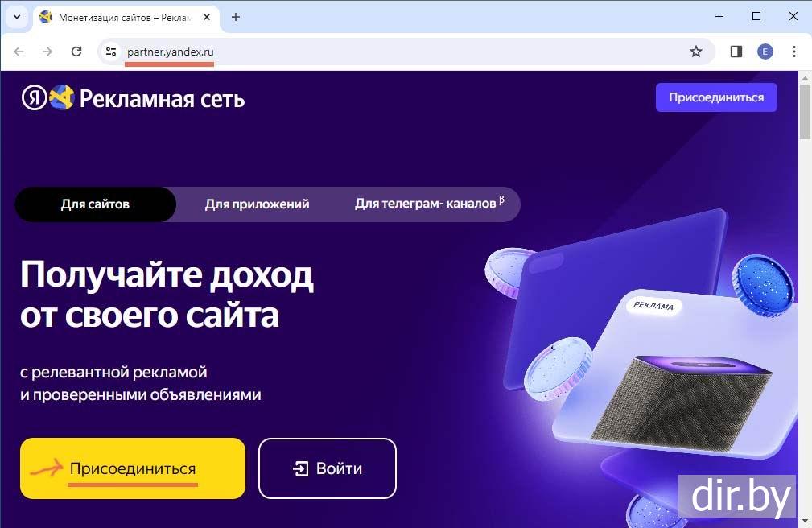Viewport: 812px width, 528px height.
Task: Open a new tab with plus button
Action: pos(236,17)
